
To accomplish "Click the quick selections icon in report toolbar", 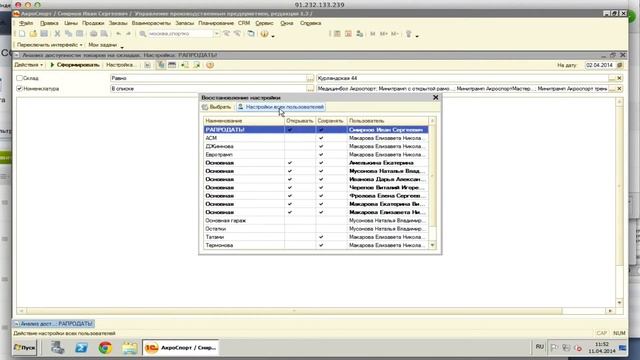I will coord(161,65).
